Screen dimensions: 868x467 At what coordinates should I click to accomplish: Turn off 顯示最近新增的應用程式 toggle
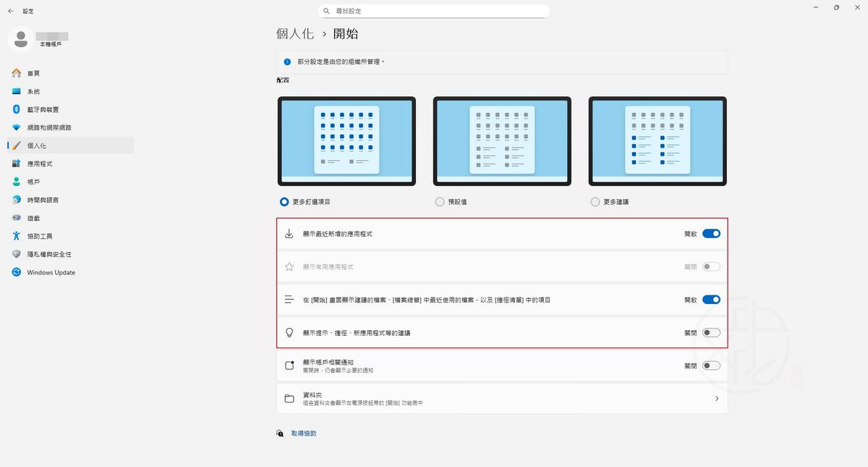coord(711,234)
